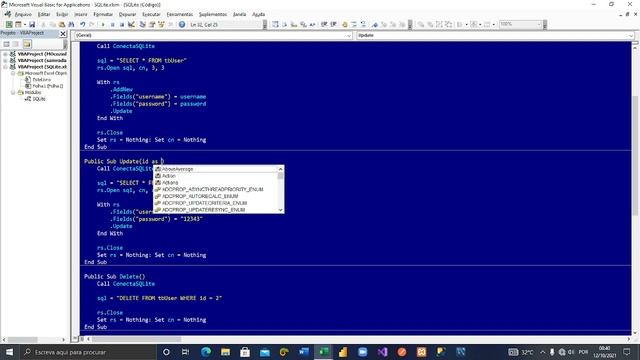Close the Project VBAProject panel
This screenshot has height=360, width=640.
63,33
